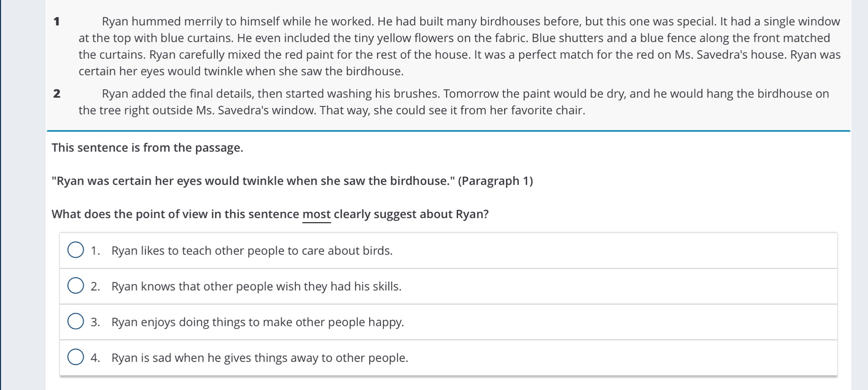Click the bold paragraph number 1
This screenshot has height=390, width=868.
pyautogui.click(x=57, y=22)
